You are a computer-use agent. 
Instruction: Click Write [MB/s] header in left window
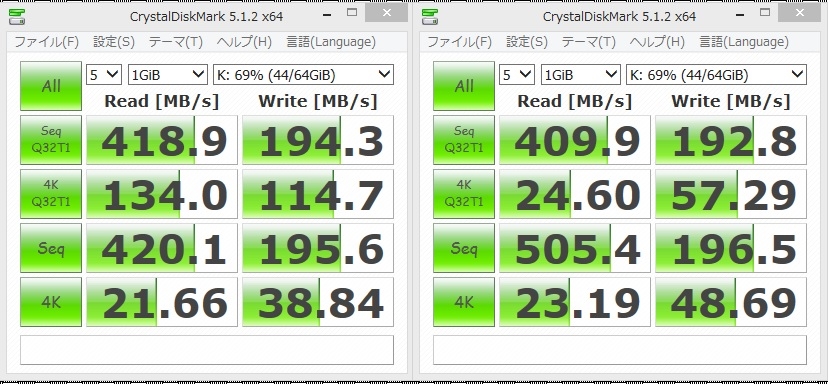click(318, 101)
